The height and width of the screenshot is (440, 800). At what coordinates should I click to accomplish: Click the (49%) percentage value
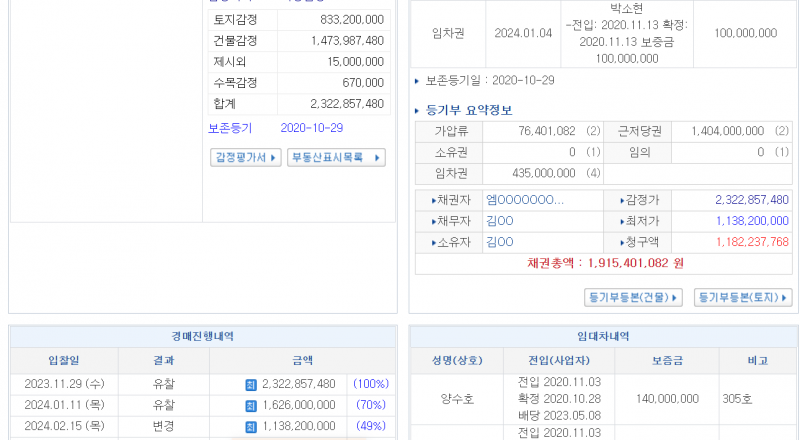371,426
